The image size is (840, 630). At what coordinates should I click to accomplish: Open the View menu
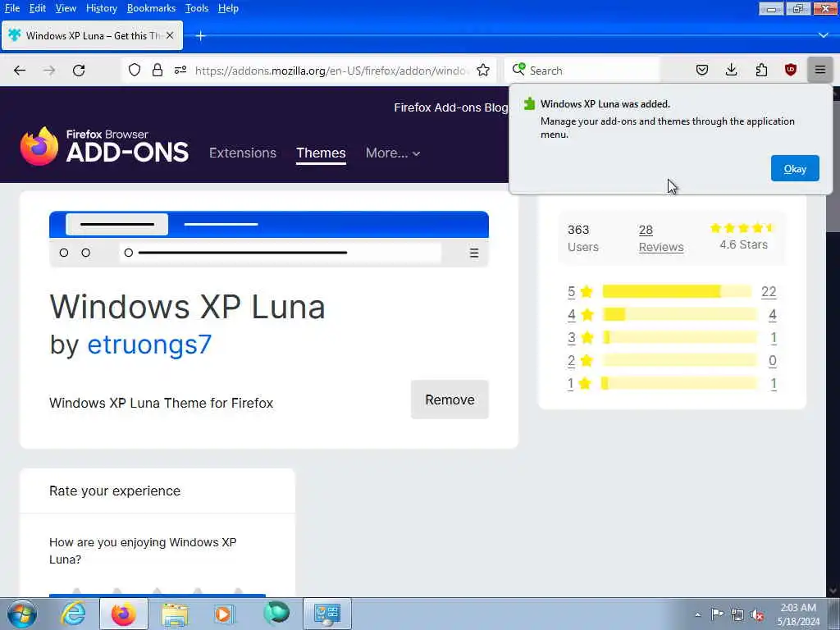[x=66, y=8]
